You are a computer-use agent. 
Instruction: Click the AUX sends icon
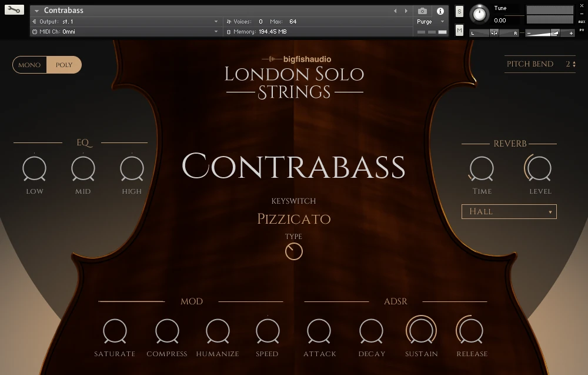[x=582, y=22]
